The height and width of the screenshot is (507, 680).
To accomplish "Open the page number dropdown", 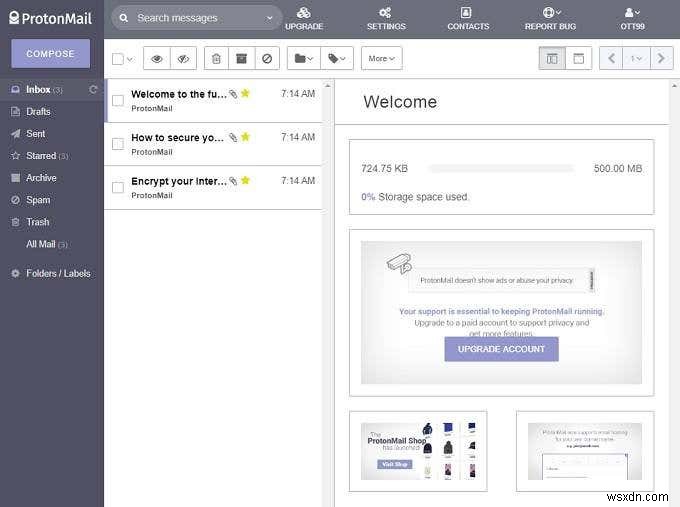I will (636, 58).
